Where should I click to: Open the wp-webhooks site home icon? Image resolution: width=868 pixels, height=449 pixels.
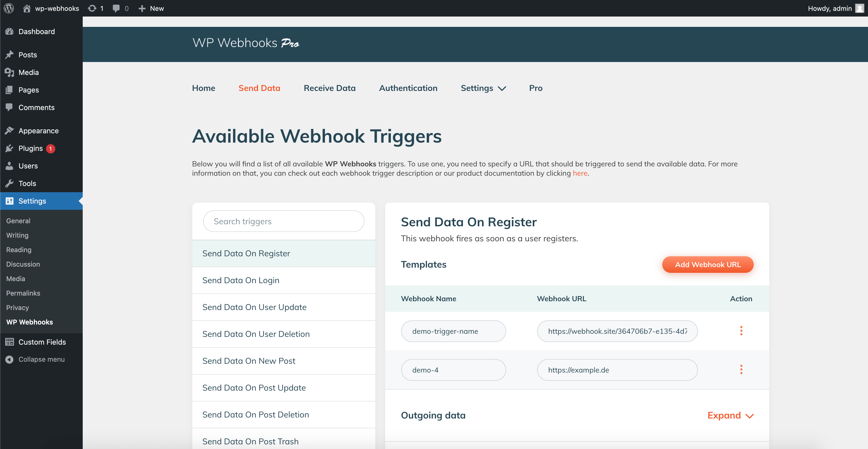click(x=27, y=8)
